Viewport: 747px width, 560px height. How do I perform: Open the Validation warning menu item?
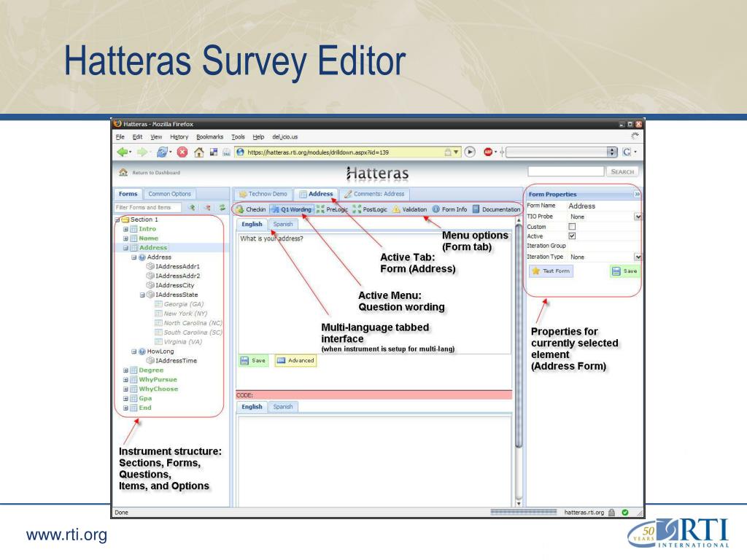(x=410, y=209)
